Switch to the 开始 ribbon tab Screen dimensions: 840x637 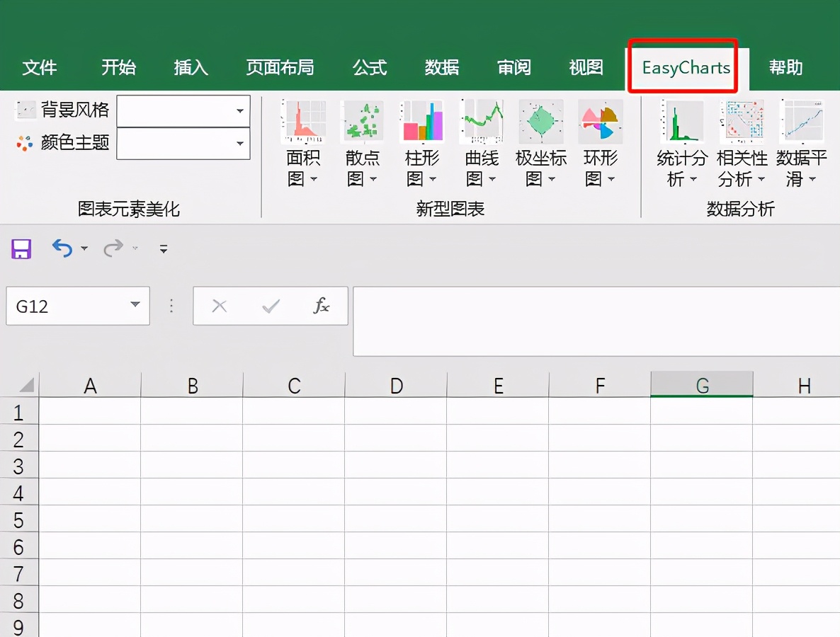118,67
